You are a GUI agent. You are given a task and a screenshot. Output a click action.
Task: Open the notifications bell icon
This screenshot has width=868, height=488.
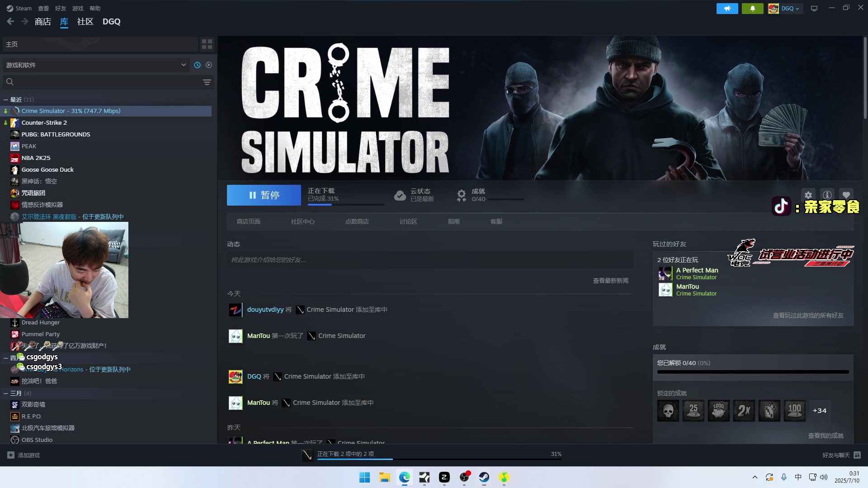tap(752, 9)
